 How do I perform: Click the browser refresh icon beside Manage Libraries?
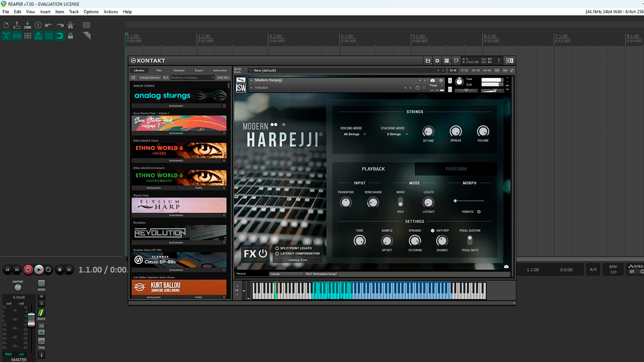pyautogui.click(x=133, y=78)
